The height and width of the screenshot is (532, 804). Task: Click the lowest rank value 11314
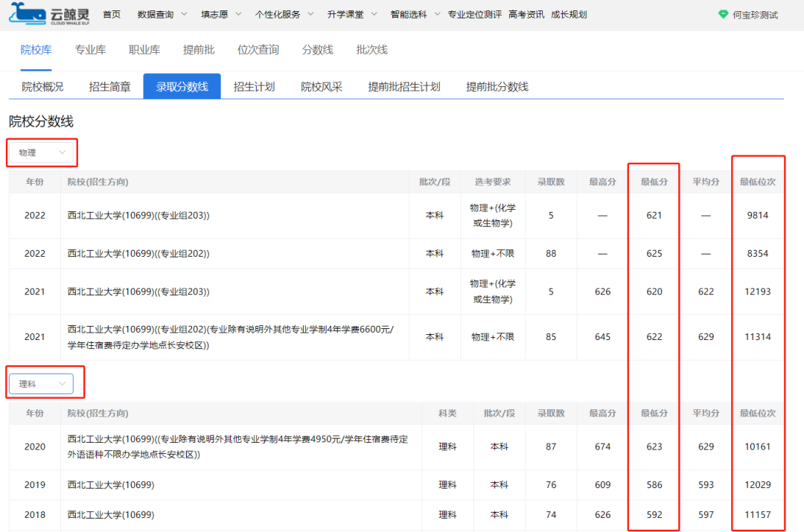[x=757, y=337]
